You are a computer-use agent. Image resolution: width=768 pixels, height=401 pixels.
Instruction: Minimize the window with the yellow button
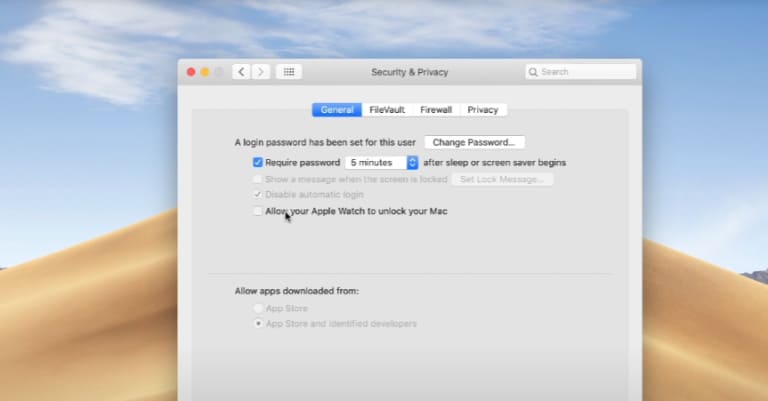click(x=205, y=72)
